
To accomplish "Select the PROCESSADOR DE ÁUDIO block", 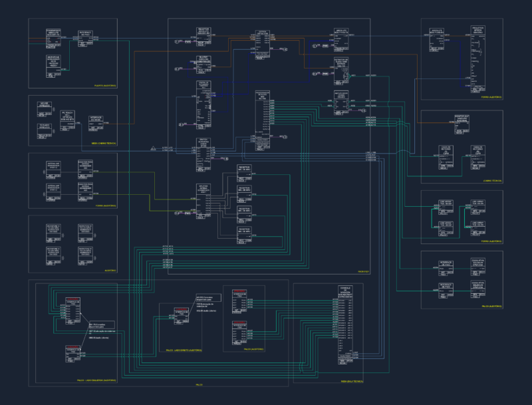I will pos(263,121).
